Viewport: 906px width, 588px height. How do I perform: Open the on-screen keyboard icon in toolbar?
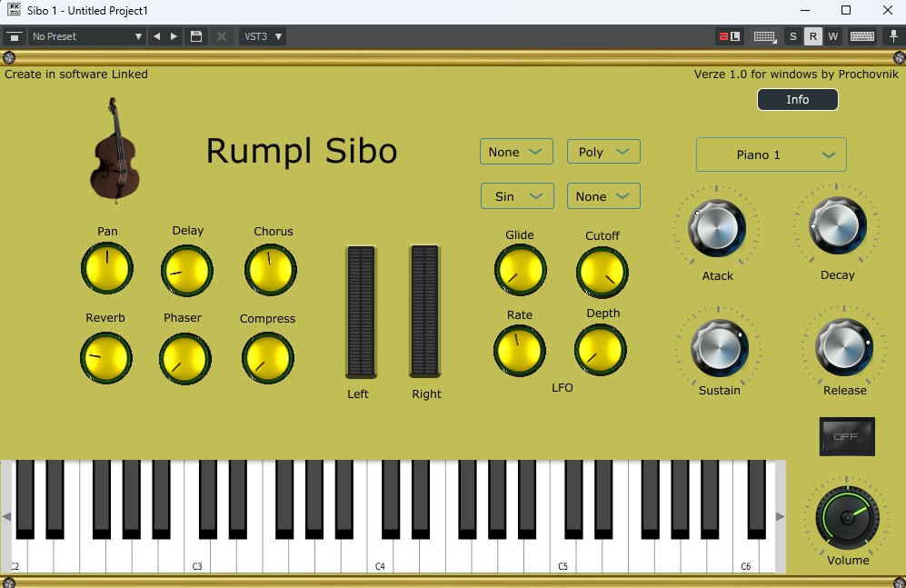(x=861, y=36)
